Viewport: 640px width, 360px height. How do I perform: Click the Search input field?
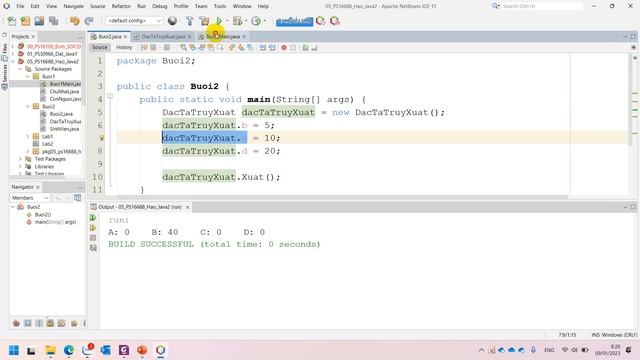click(x=541, y=6)
